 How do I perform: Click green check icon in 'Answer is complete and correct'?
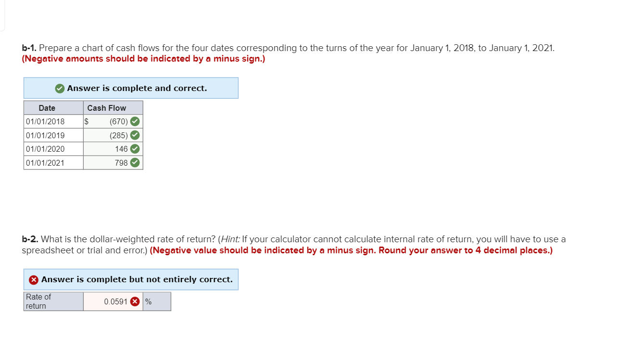60,88
